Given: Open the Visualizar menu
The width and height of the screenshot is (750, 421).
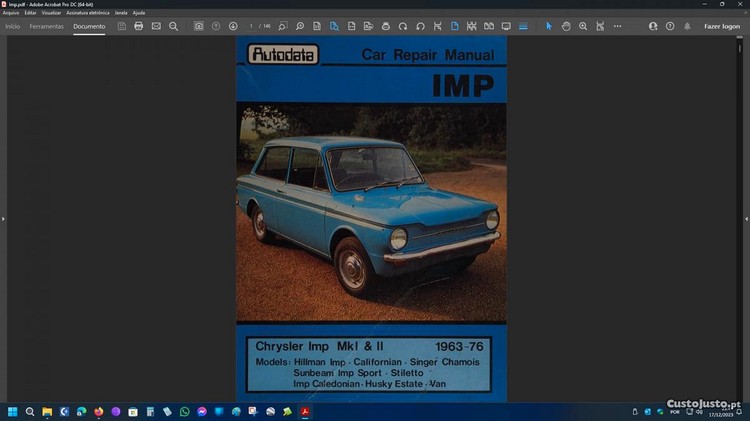Looking at the screenshot, I should [51, 13].
